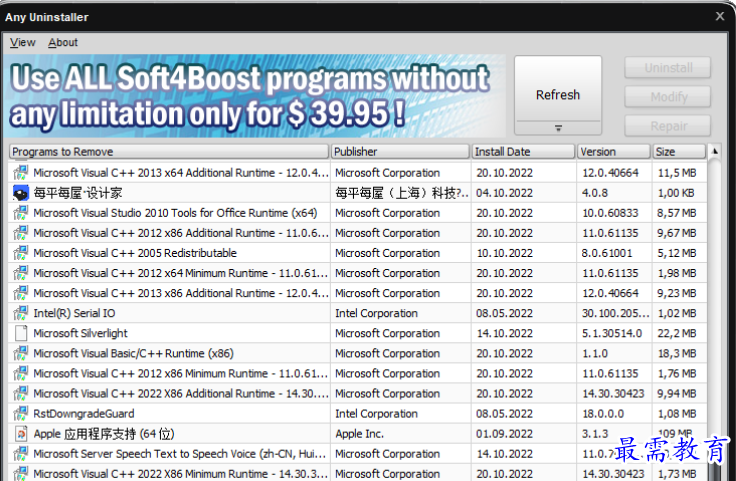Image resolution: width=736 pixels, height=481 pixels.
Task: Select Microsoft Visual C++ 2012 x64 Minimum Runtime
Action: click(181, 273)
